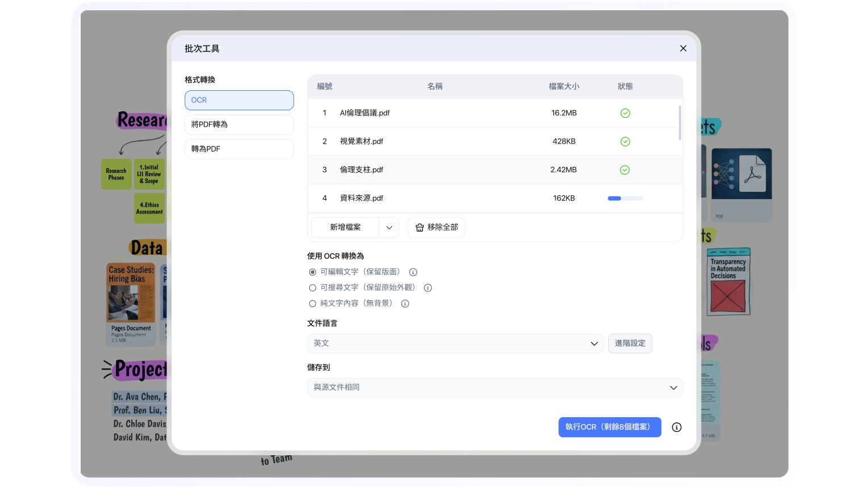The image size is (868, 487).
Task: Open the 將PDF轉為 option
Action: (239, 125)
